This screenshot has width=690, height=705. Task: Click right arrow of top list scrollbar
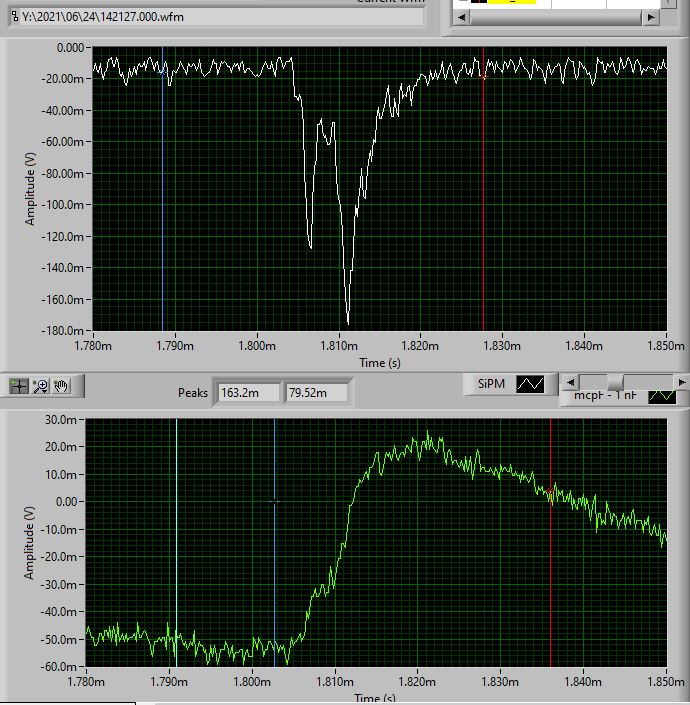click(650, 18)
